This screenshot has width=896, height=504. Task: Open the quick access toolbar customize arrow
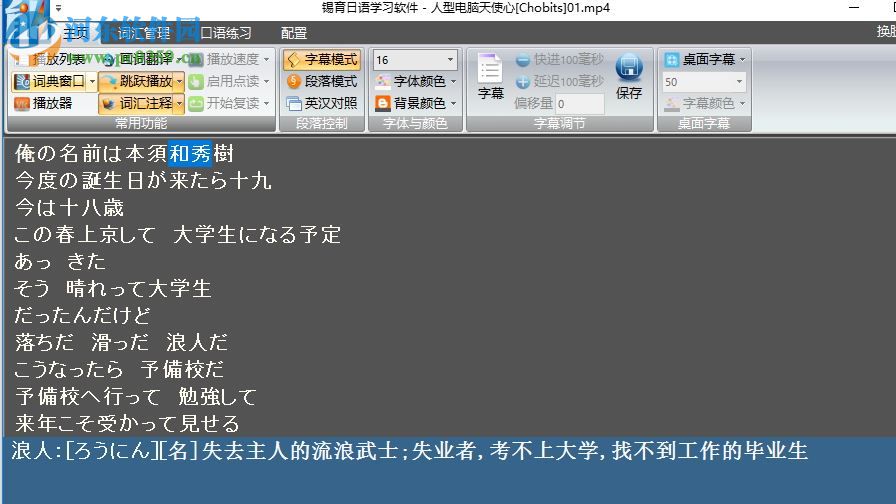coord(58,8)
